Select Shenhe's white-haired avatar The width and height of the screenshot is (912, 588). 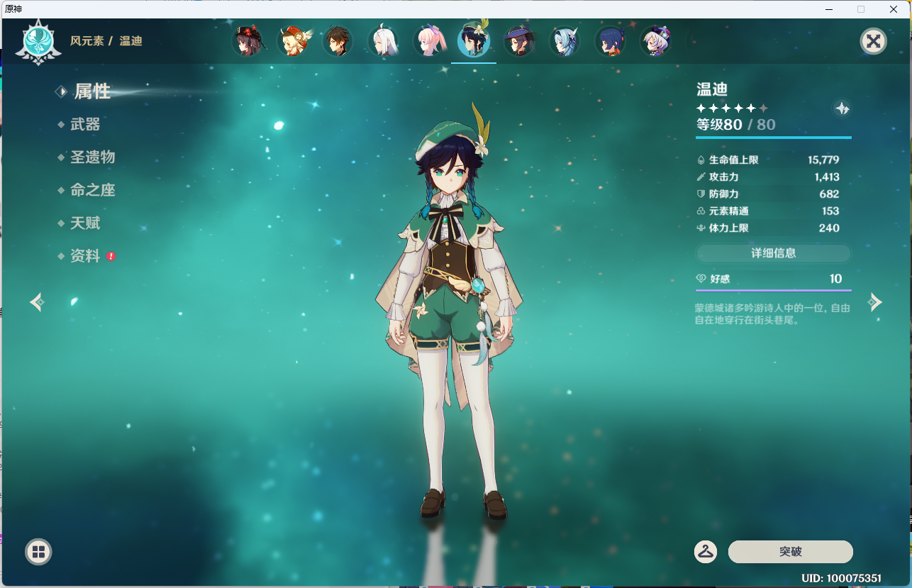(x=383, y=41)
